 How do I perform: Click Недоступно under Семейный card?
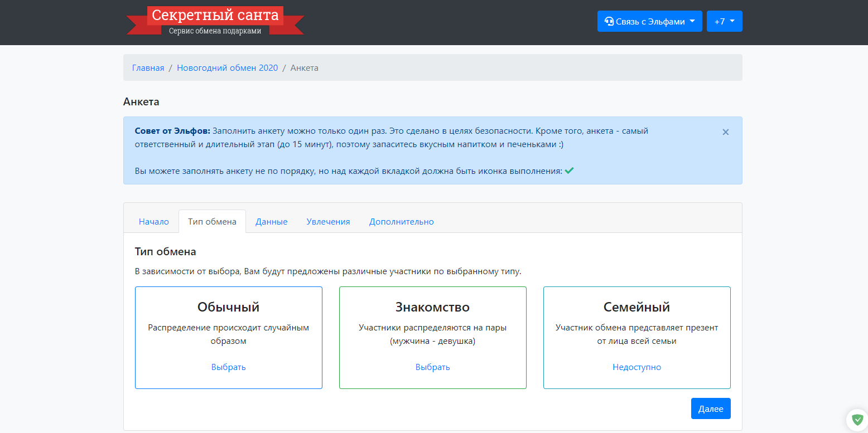tap(636, 367)
